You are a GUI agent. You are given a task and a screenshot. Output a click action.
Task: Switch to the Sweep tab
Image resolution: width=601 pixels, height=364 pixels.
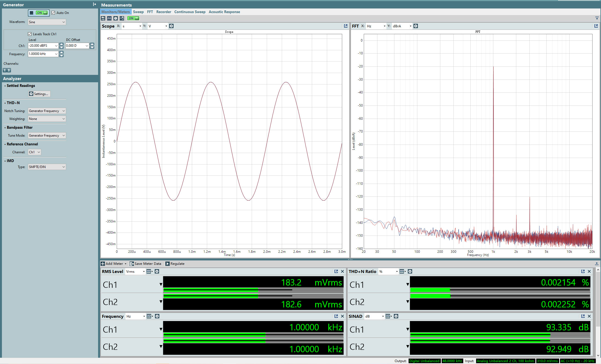tap(138, 12)
